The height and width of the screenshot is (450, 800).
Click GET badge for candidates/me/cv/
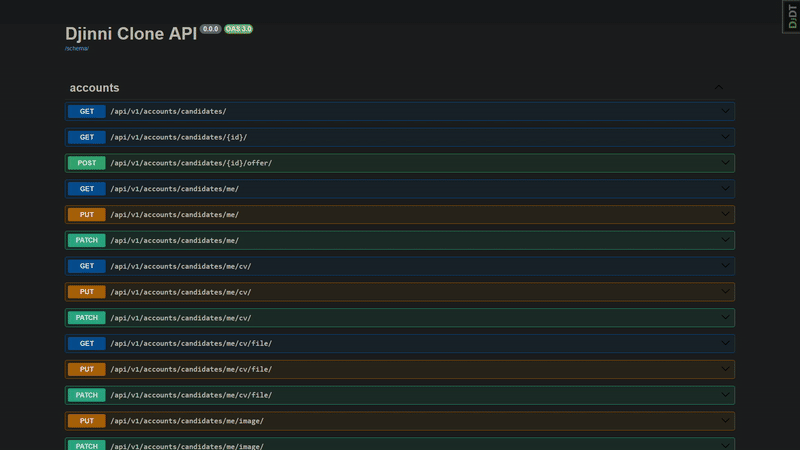[87, 266]
